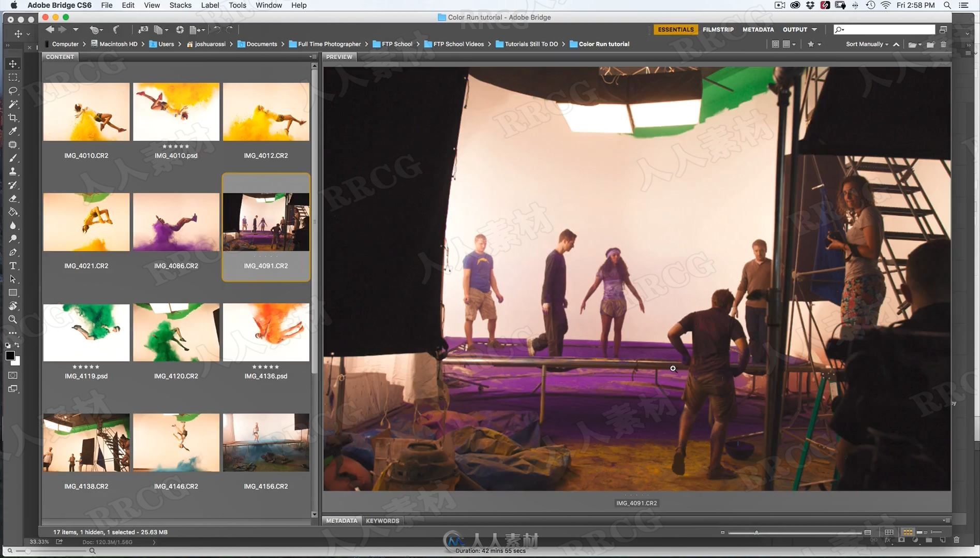View content as details icon
This screenshot has width=980, height=558.
click(922, 532)
